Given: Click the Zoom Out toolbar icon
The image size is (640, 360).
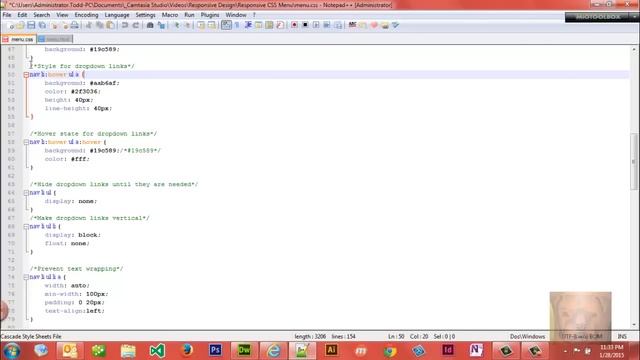Looking at the screenshot, I should tap(187, 25).
